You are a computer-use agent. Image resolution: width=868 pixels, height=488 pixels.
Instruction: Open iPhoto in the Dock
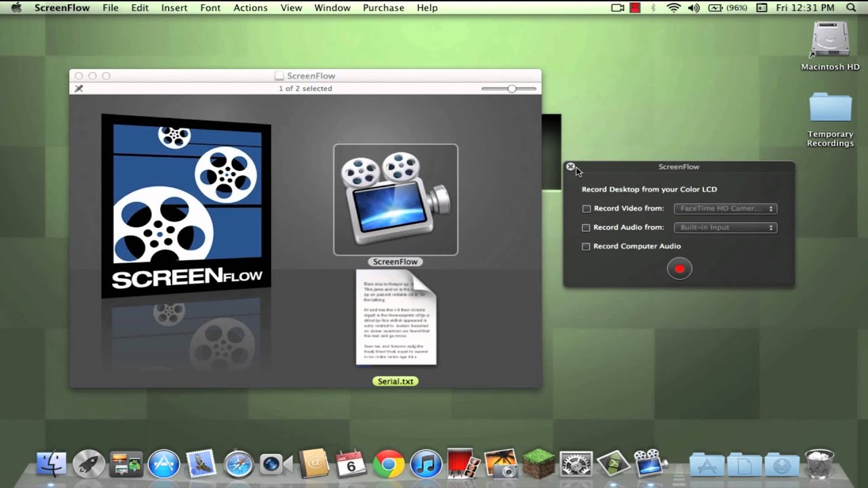(x=500, y=464)
